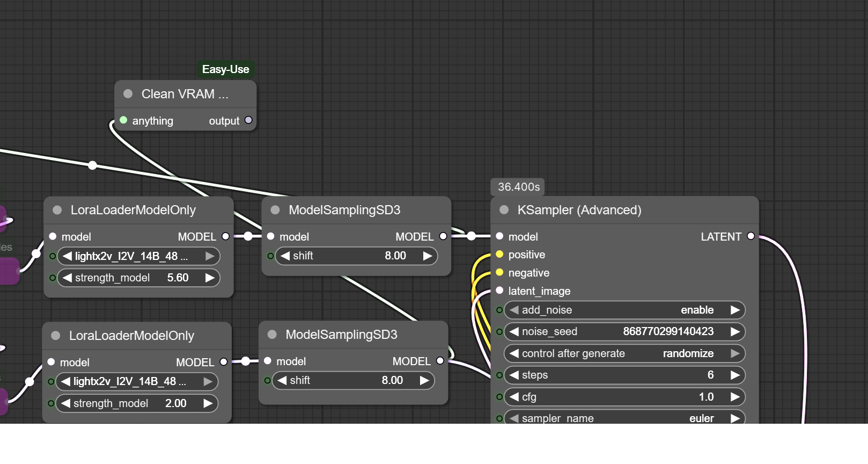This screenshot has height=464, width=868.
Task: Decrease strength_model 2.00 value
Action: pos(65,403)
